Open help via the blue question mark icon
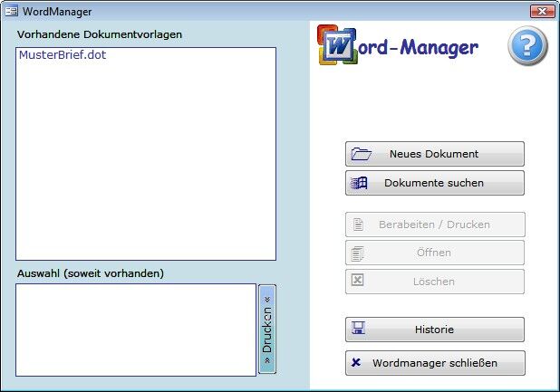The image size is (560, 392). 527,45
